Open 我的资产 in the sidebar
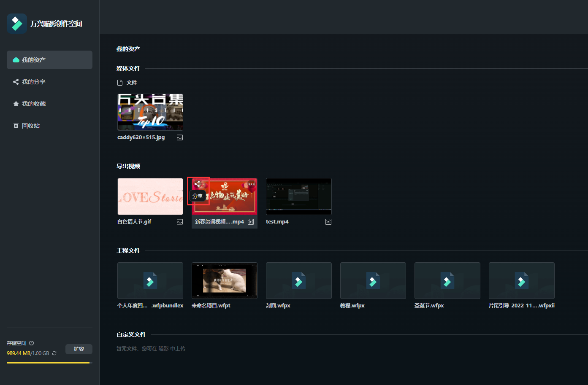The height and width of the screenshot is (385, 588). click(x=49, y=60)
